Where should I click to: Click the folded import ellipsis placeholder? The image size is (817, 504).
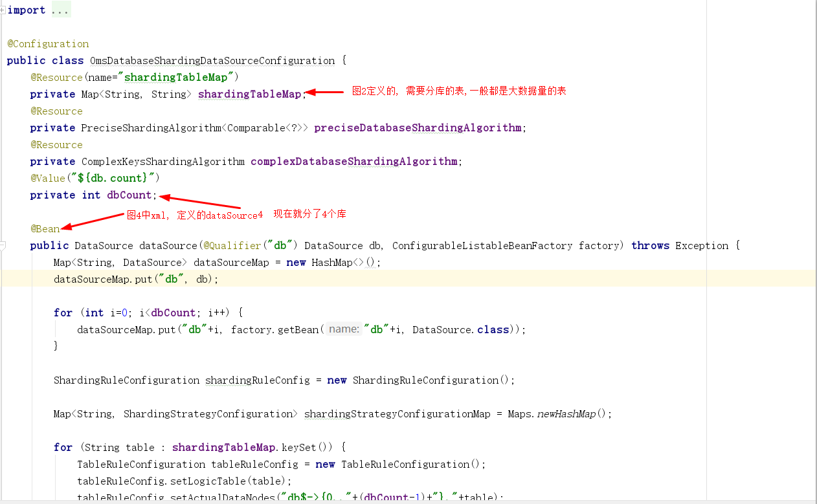pyautogui.click(x=60, y=10)
